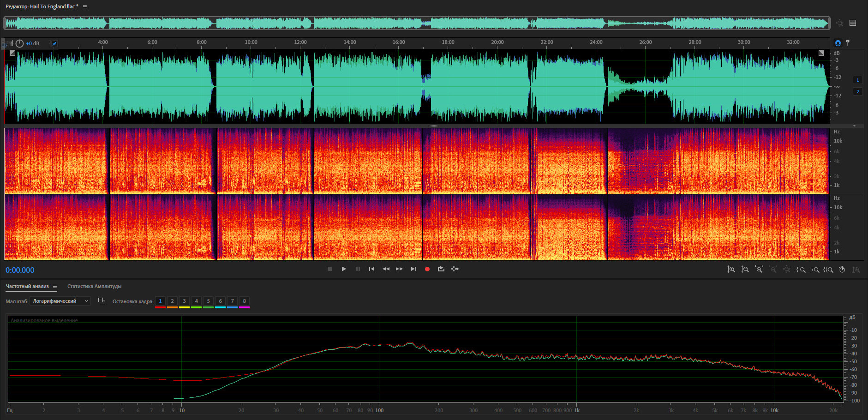868x420 pixels.
Task: Click Zoom to Selection icon
Action: coord(828,270)
